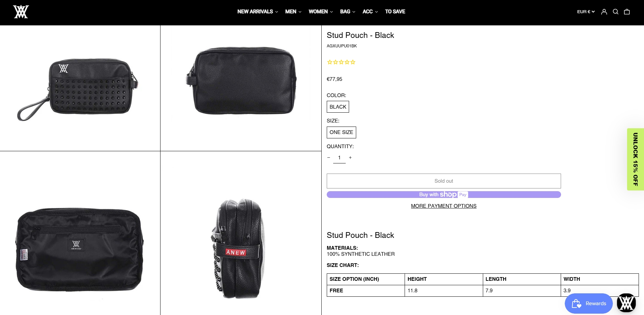Open the EUR € currency selector
Viewport: 644px width, 315px height.
coord(585,12)
